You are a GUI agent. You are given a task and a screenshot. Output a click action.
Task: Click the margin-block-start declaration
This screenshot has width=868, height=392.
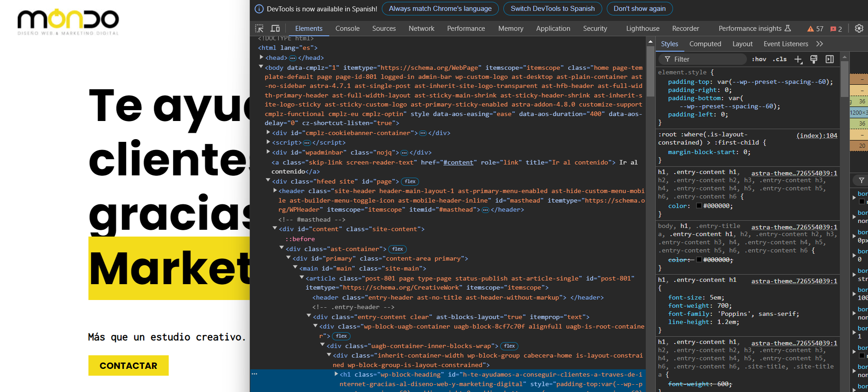click(x=709, y=152)
